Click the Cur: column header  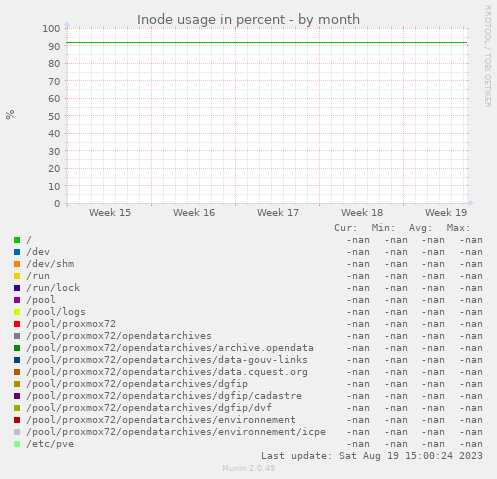[346, 228]
